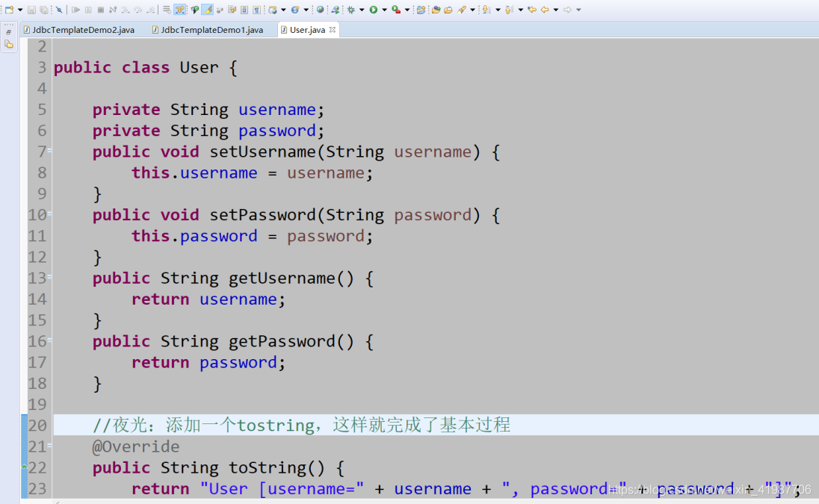819x504 pixels.
Task: Click 'setPassword' in the code on line 10
Action: point(262,215)
